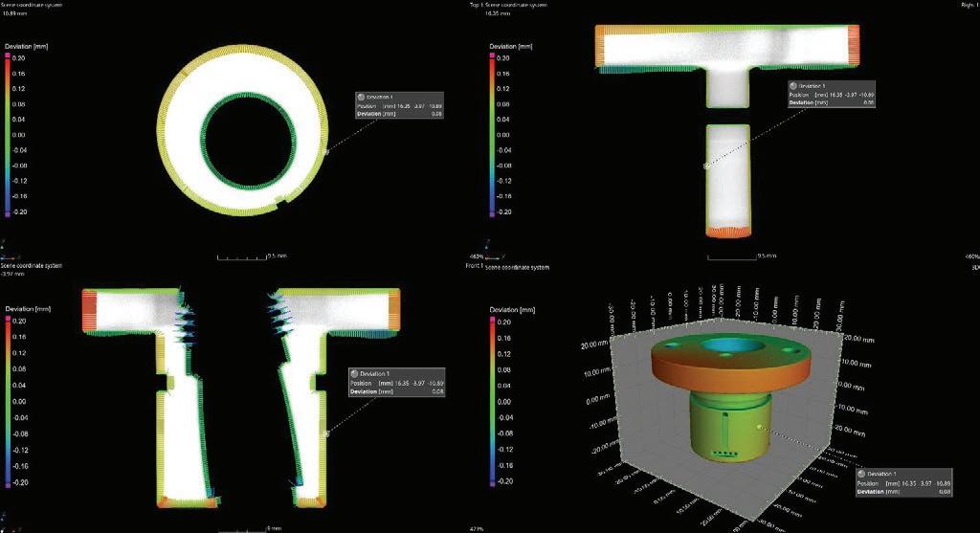Click Scene coordinate system label in Top view
This screenshot has height=533, width=980.
coord(32,5)
